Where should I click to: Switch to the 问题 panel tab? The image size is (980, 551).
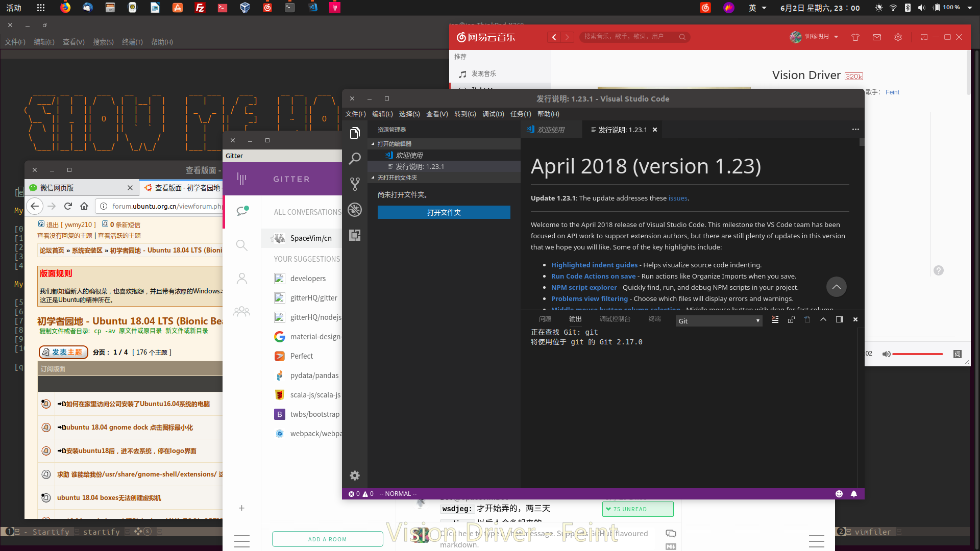tap(545, 319)
